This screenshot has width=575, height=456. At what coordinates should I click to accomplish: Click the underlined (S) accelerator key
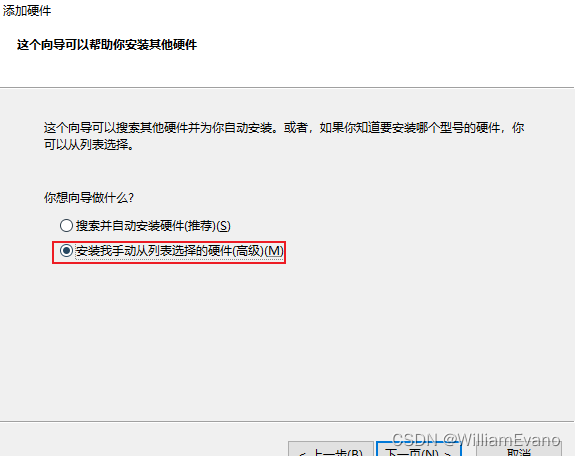(x=223, y=226)
